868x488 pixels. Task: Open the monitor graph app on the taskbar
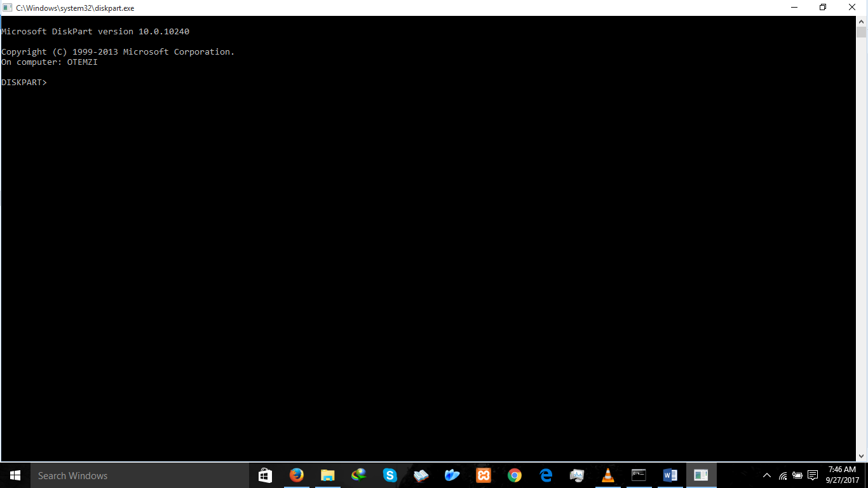pyautogui.click(x=576, y=475)
